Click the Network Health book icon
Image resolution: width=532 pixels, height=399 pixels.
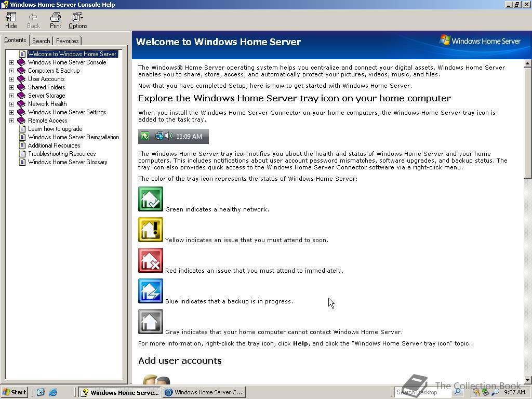(x=21, y=104)
